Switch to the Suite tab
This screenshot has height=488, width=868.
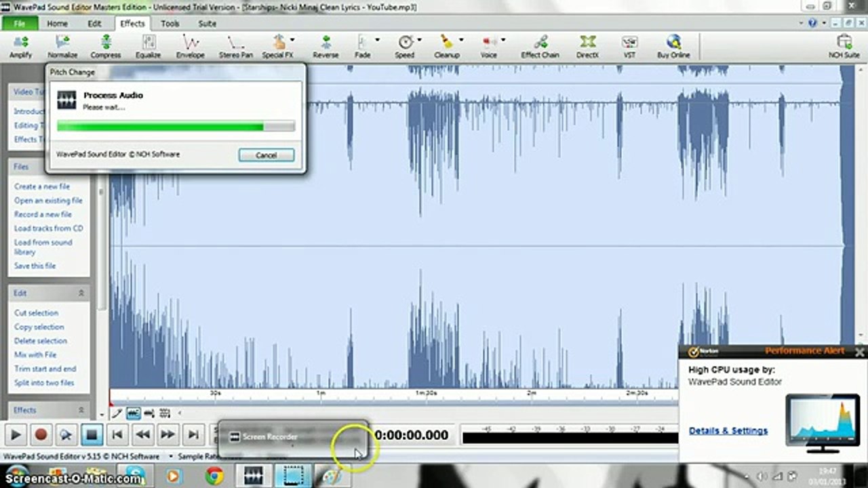(207, 24)
